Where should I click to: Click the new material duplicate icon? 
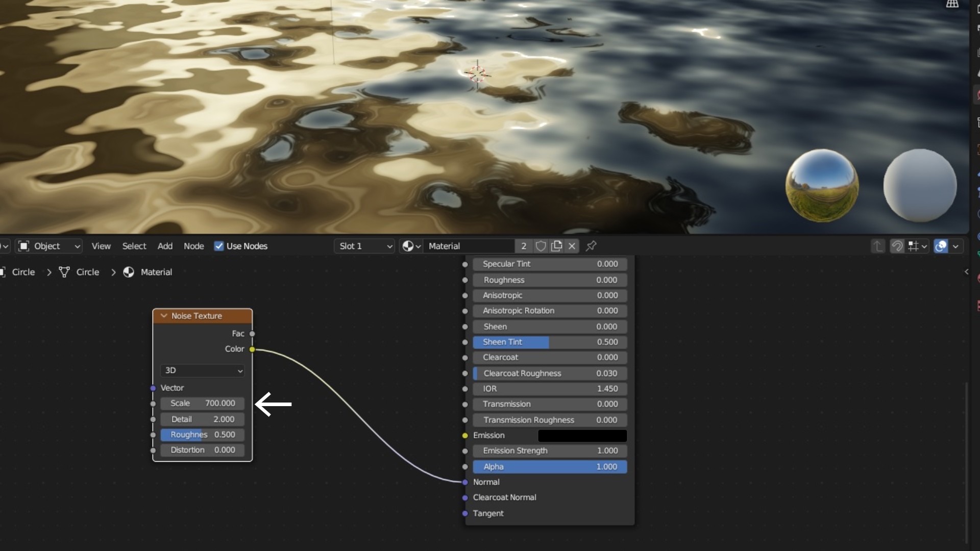tap(556, 246)
